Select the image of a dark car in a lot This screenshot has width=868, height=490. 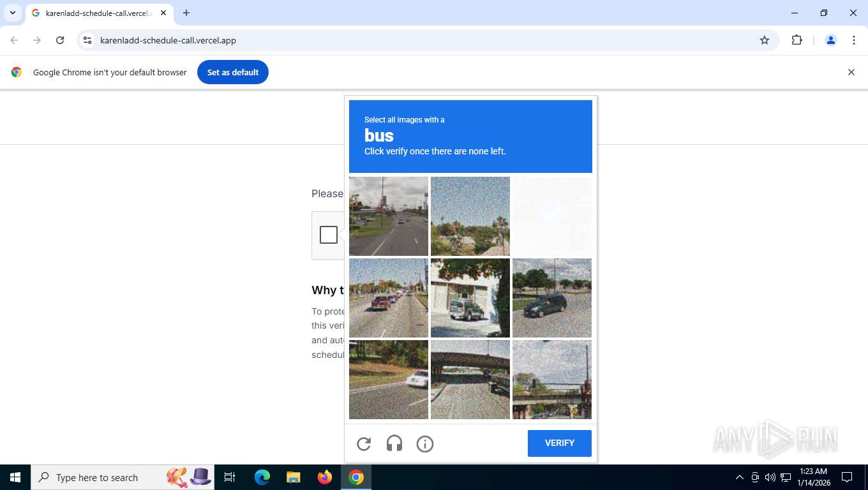tap(552, 298)
